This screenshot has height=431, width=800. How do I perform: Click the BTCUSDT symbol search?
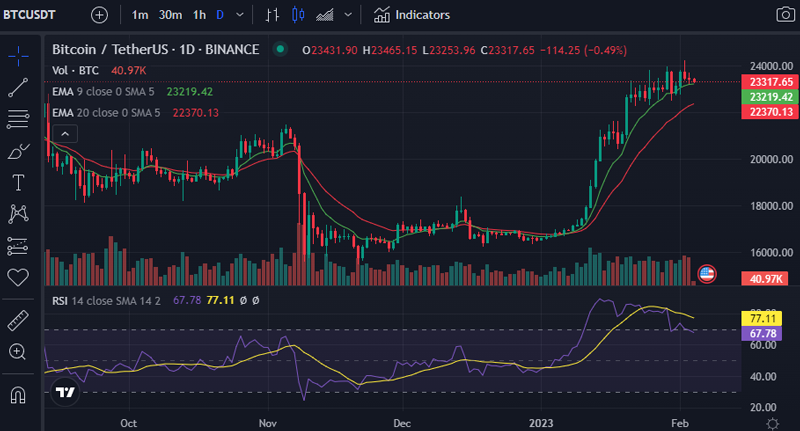(x=29, y=15)
